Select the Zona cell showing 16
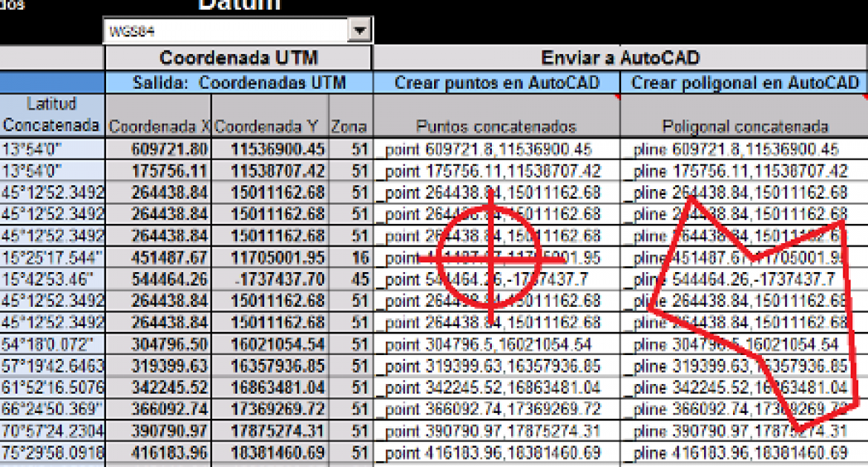This screenshot has height=467, width=868. click(x=349, y=258)
